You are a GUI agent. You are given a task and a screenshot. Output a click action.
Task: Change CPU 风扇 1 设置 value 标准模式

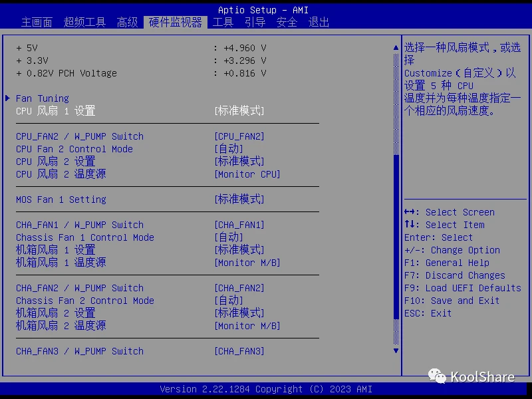tap(239, 111)
